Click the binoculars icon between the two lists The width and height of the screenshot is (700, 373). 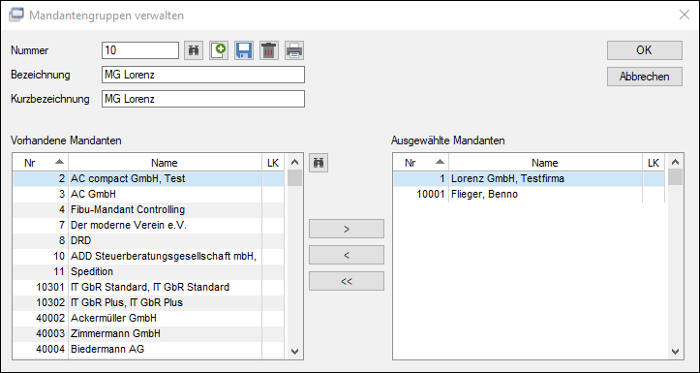tap(319, 163)
